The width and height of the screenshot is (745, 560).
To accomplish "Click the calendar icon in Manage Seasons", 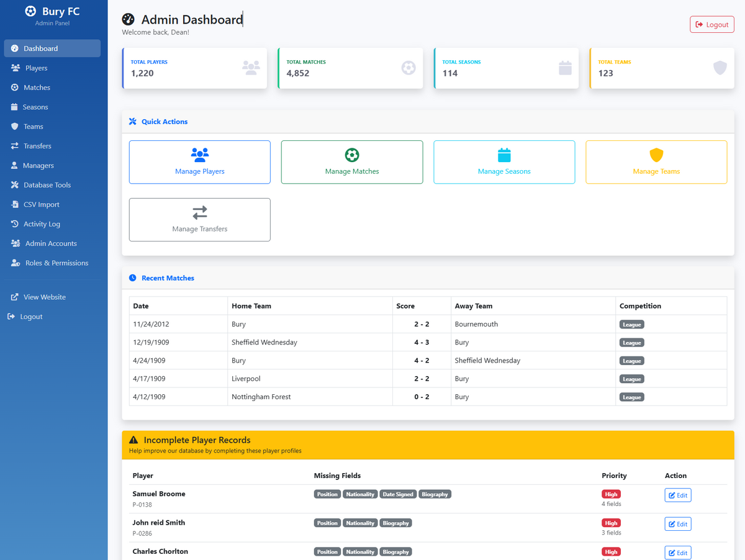I will [504, 155].
